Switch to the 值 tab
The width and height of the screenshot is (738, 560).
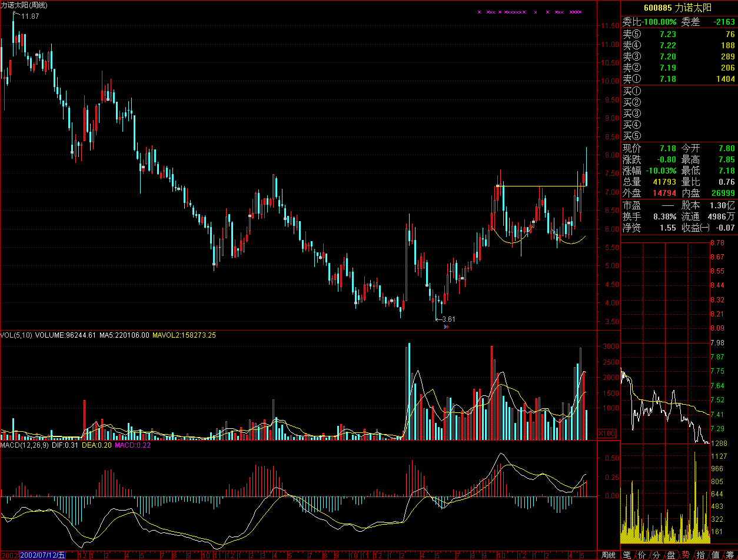[x=715, y=555]
